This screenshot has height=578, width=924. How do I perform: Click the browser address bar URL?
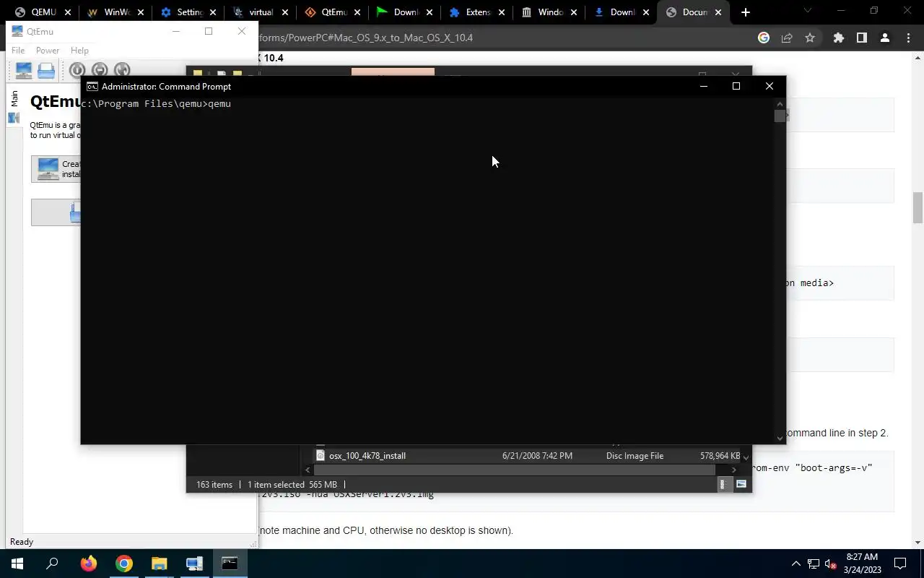pos(366,38)
